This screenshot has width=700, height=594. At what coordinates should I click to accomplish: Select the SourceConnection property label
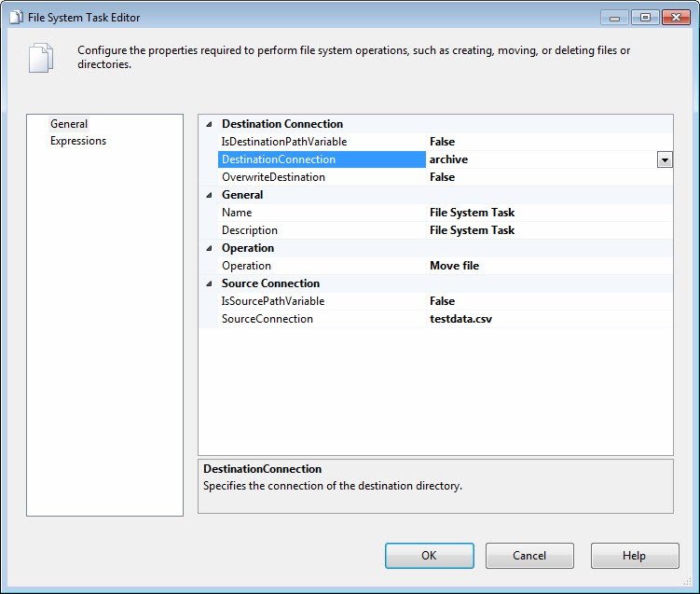(x=267, y=319)
